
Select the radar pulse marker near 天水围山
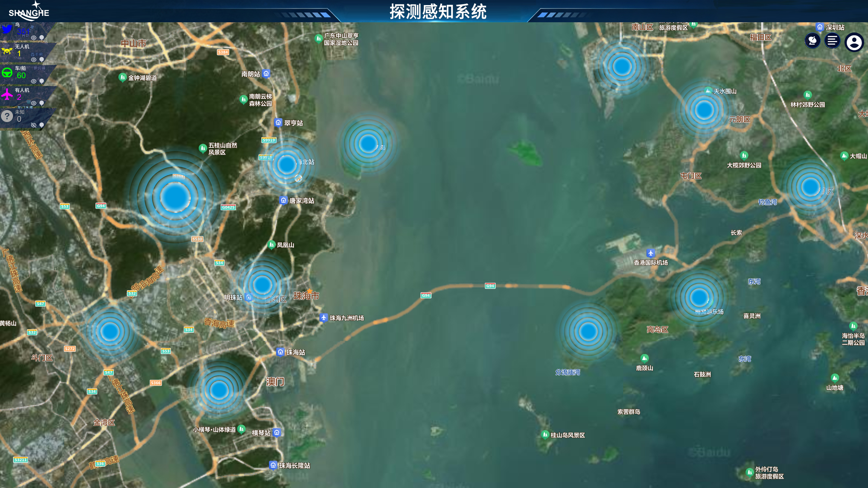[704, 110]
